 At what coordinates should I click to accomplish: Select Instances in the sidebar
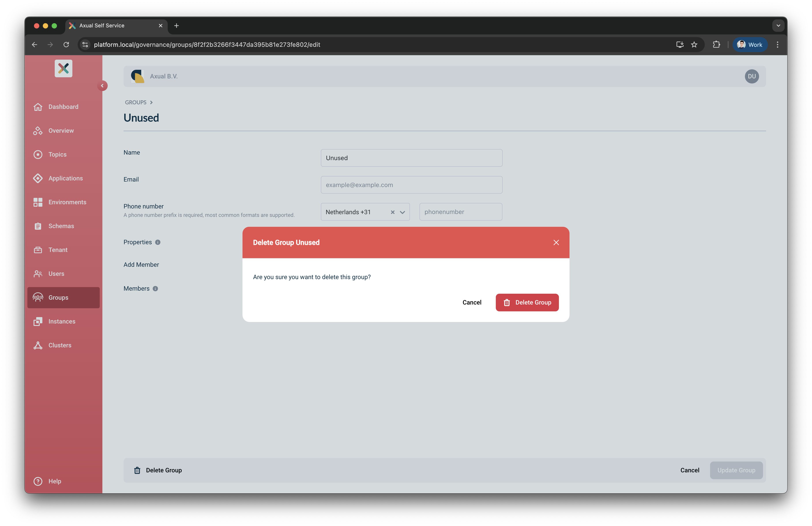click(x=62, y=321)
